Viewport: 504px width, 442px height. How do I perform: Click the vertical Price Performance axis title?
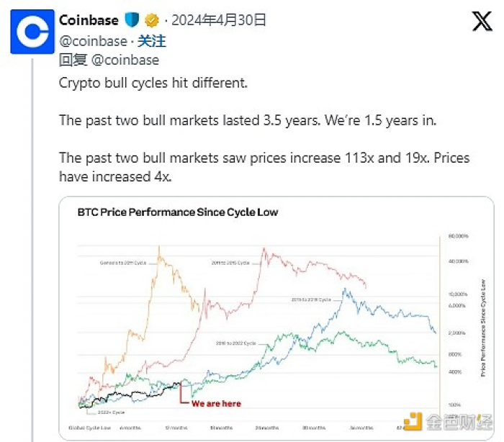click(x=483, y=328)
